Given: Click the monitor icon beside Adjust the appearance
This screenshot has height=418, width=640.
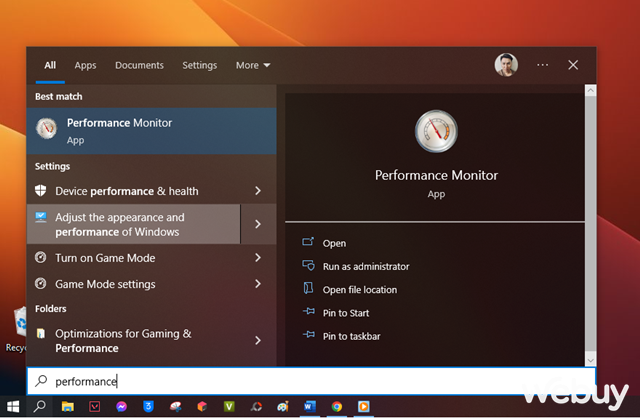Looking at the screenshot, I should point(41,217).
